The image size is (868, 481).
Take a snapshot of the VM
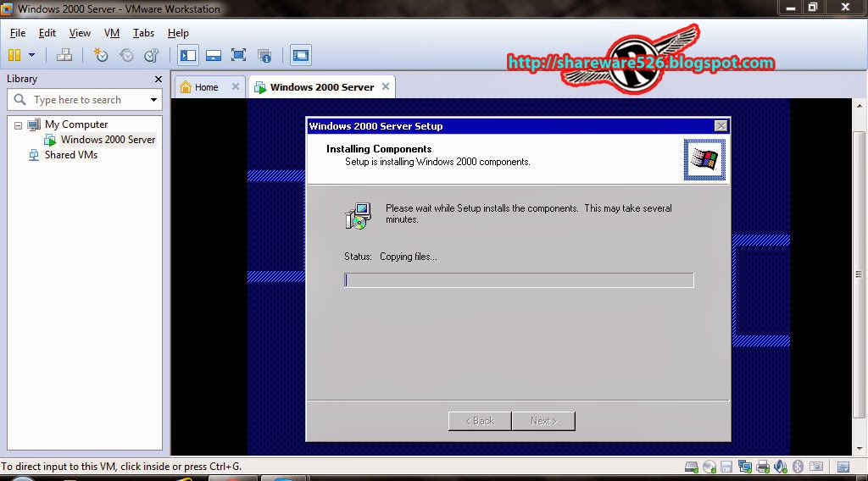click(x=100, y=55)
